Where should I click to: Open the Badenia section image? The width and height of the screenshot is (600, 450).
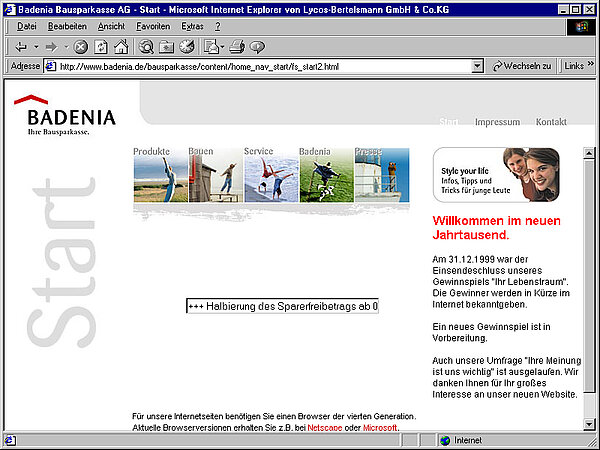click(x=327, y=174)
